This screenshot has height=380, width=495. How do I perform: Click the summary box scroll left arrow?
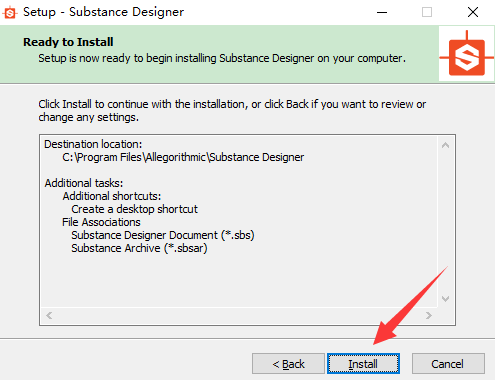click(49, 315)
